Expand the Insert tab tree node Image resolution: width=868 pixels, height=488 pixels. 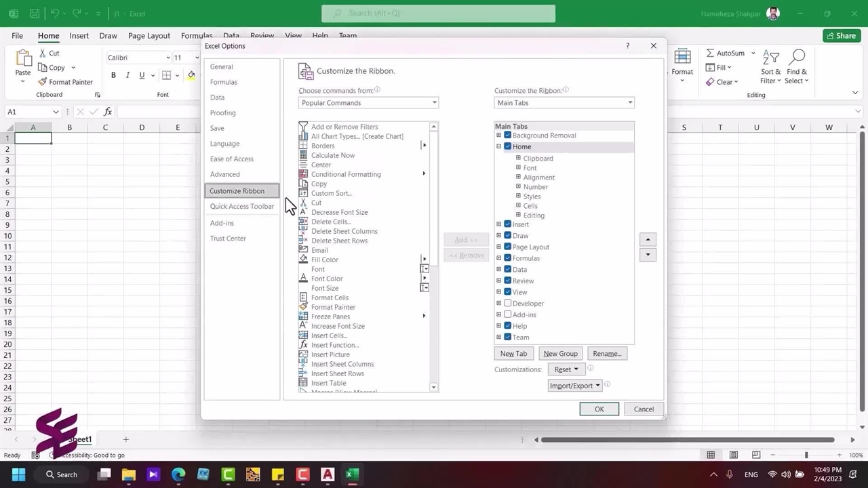tap(499, 224)
